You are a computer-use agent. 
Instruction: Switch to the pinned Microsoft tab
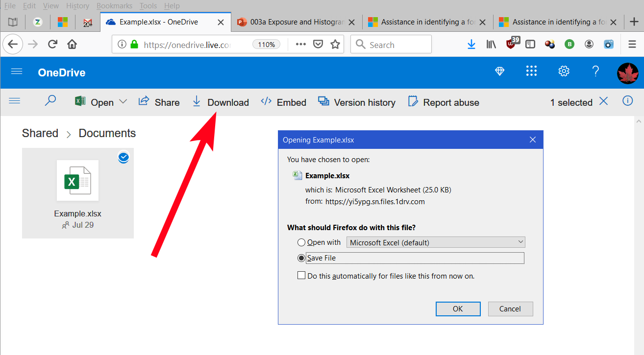(62, 22)
